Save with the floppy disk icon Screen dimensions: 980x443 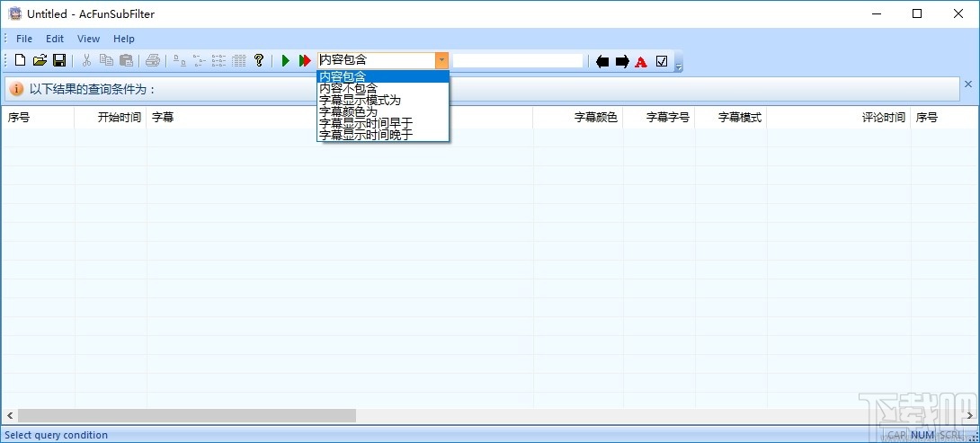click(59, 60)
